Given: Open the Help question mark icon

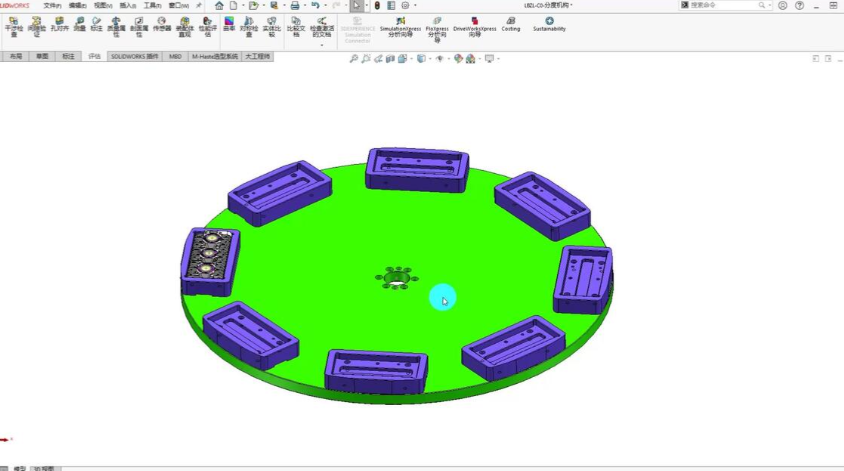Looking at the screenshot, I should (800, 5).
